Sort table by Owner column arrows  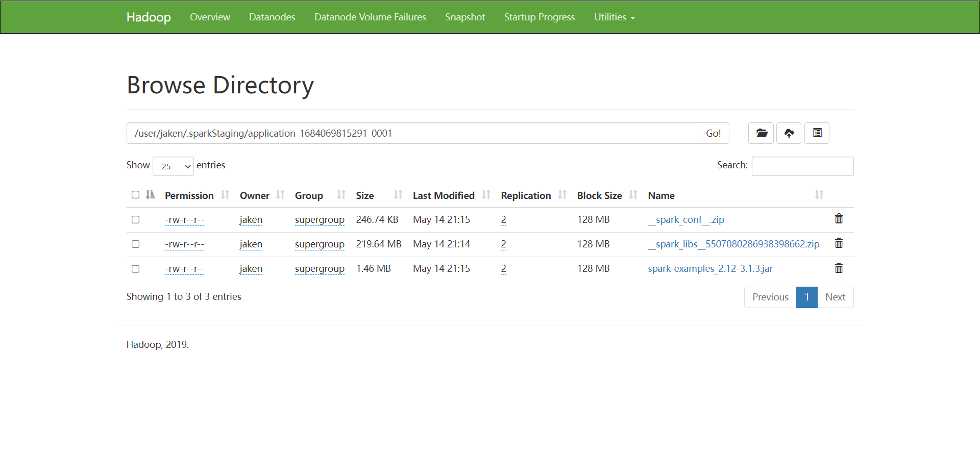tap(280, 195)
